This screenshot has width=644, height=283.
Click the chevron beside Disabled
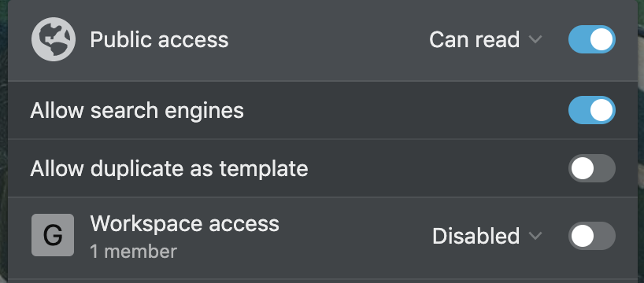click(x=535, y=237)
